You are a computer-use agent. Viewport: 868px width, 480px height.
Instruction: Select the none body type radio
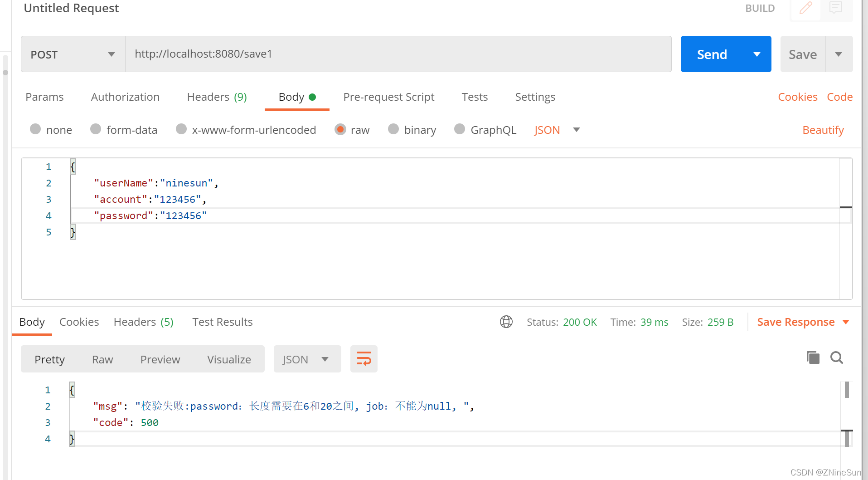[35, 129]
